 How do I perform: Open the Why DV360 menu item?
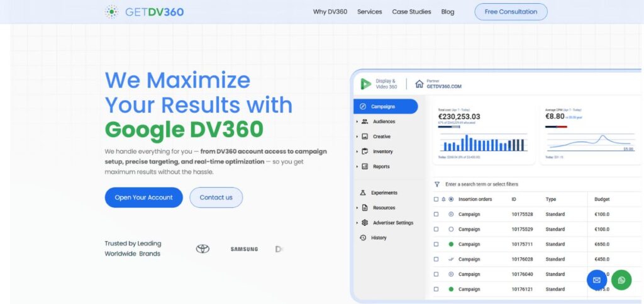pyautogui.click(x=330, y=11)
